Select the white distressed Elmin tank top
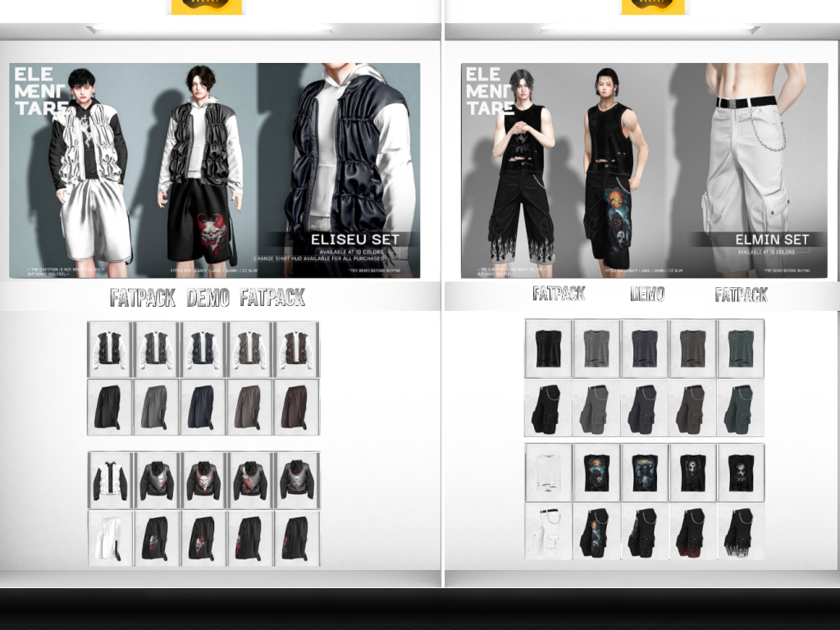The height and width of the screenshot is (630, 840). click(549, 472)
